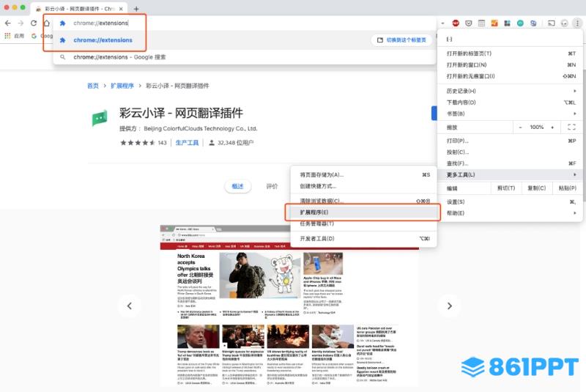The image size is (586, 392).
Task: Click the extension preview screenshot
Action: pos(289,306)
